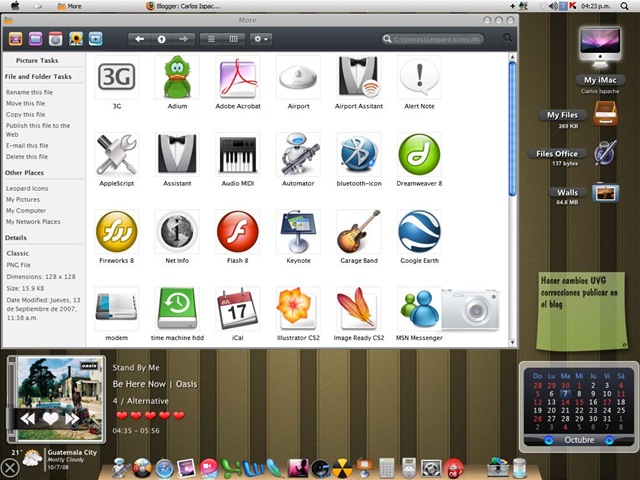This screenshot has width=640, height=480.
Task: Open Spotlight search in menu bar
Action: (624, 6)
